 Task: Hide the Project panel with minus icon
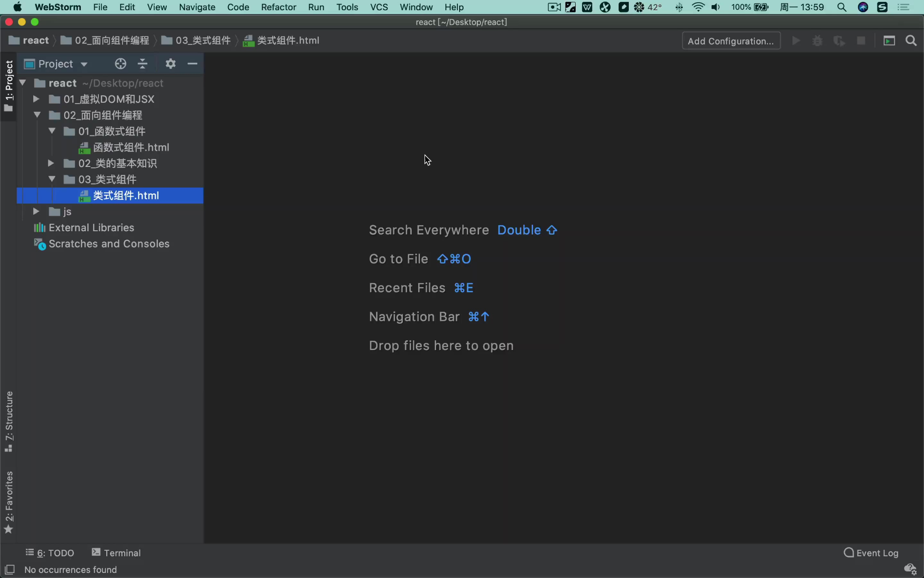[193, 64]
